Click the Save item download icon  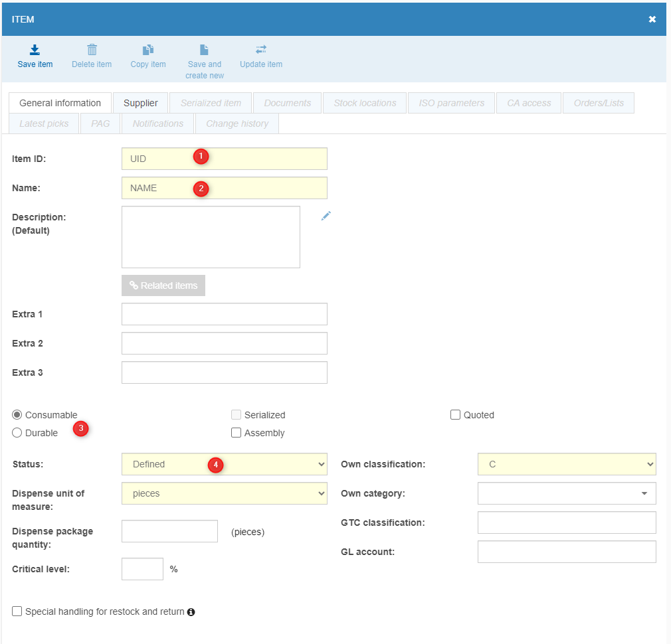click(35, 50)
